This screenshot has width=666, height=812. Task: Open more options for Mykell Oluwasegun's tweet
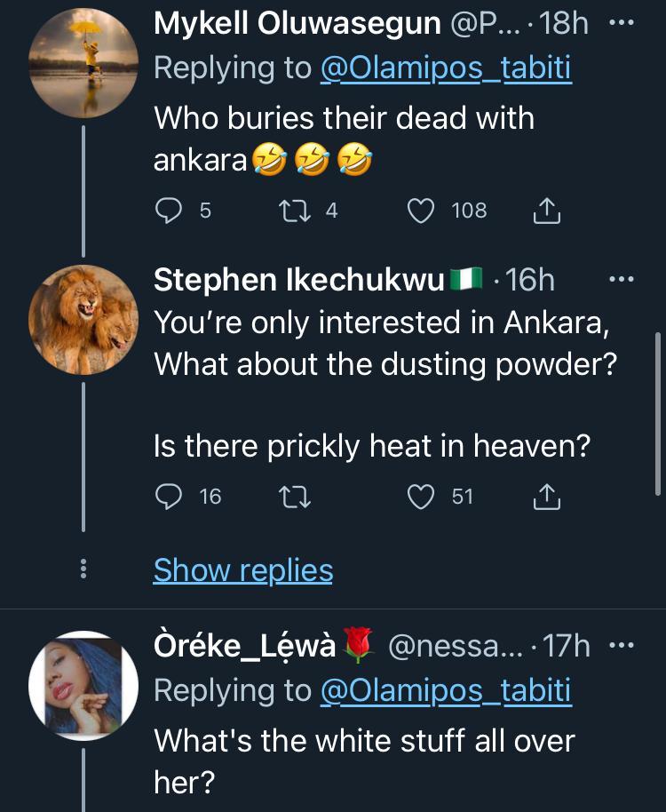(x=625, y=24)
